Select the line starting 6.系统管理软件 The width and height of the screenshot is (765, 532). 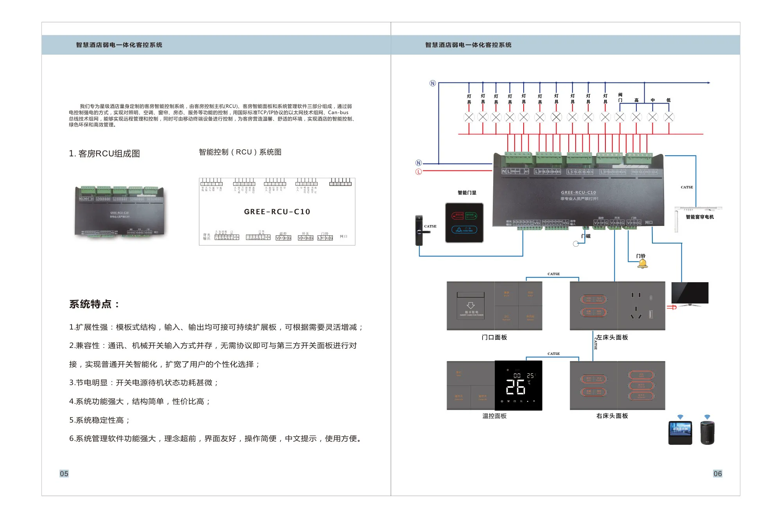point(215,439)
